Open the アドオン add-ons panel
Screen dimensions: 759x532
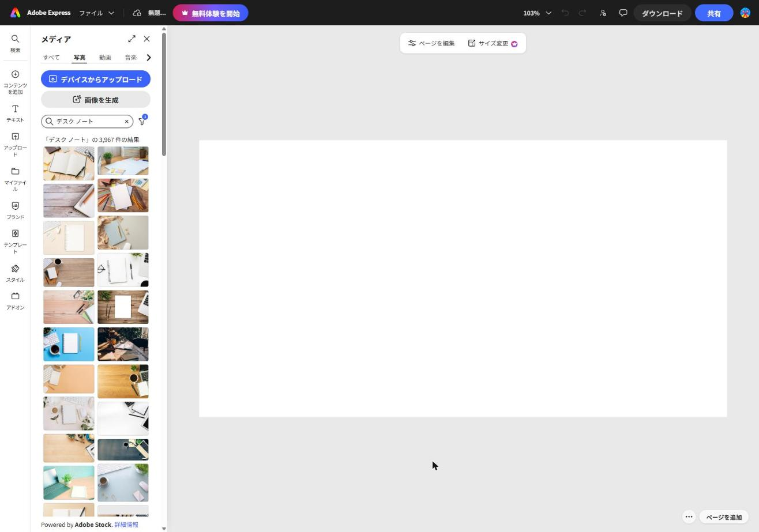(15, 301)
